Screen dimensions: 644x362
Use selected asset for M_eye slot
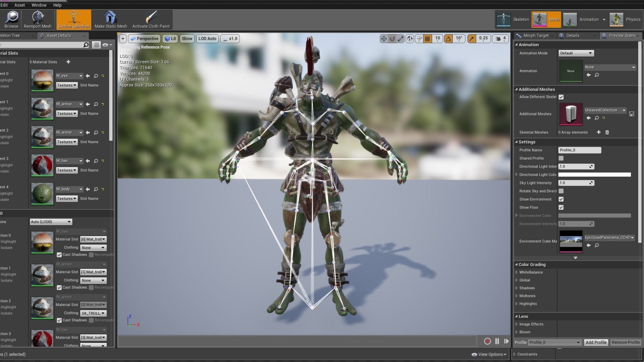point(88,76)
